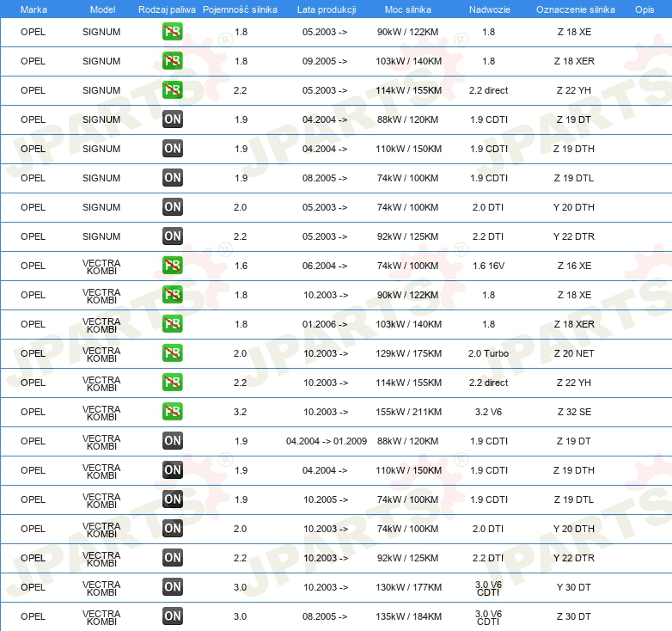This screenshot has width=672, height=631.
Task: Click the Oznaczenie silnika column header
Action: click(x=575, y=9)
